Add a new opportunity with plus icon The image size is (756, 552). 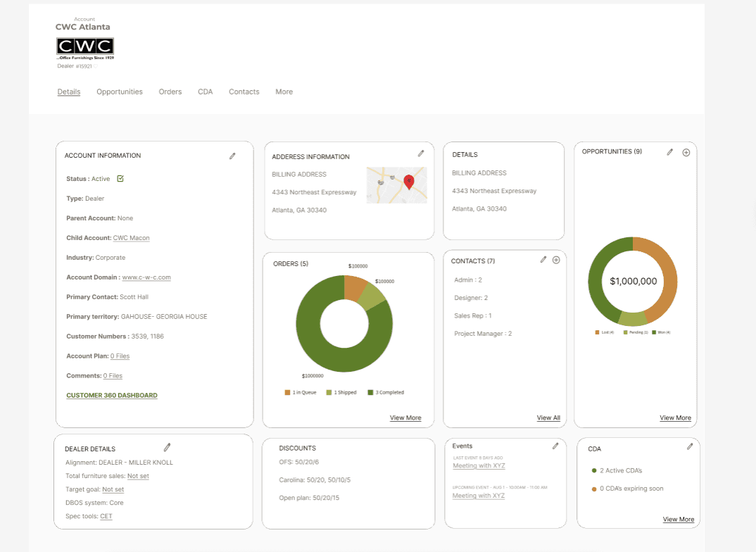pos(686,152)
